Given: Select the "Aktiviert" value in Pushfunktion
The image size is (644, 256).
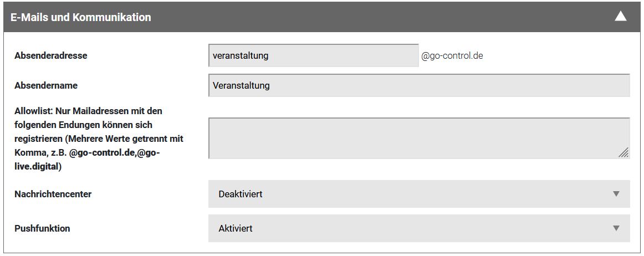Looking at the screenshot, I should coord(236,228).
